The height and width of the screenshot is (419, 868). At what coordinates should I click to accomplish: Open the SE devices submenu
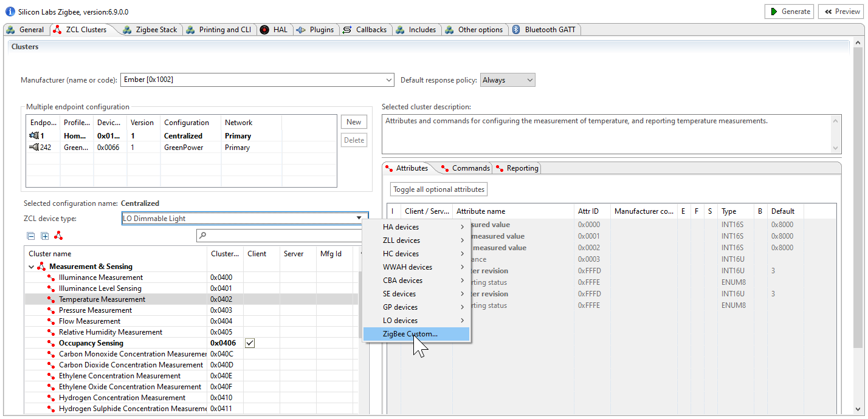pos(416,294)
